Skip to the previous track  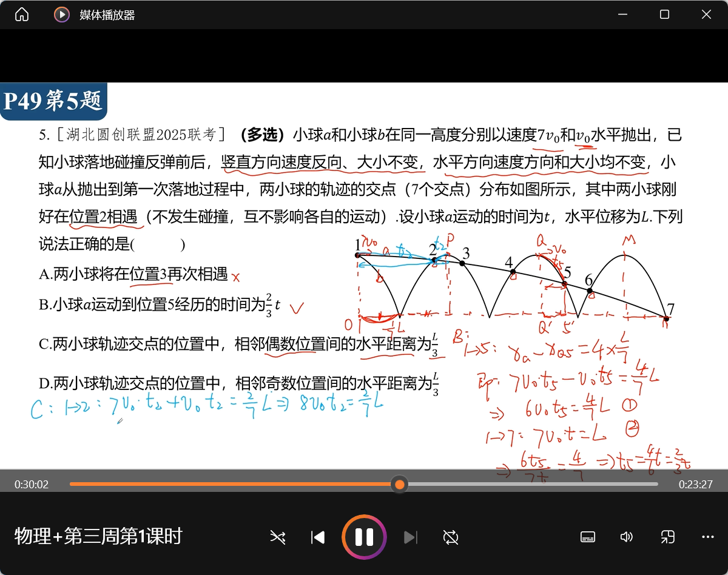click(x=318, y=537)
